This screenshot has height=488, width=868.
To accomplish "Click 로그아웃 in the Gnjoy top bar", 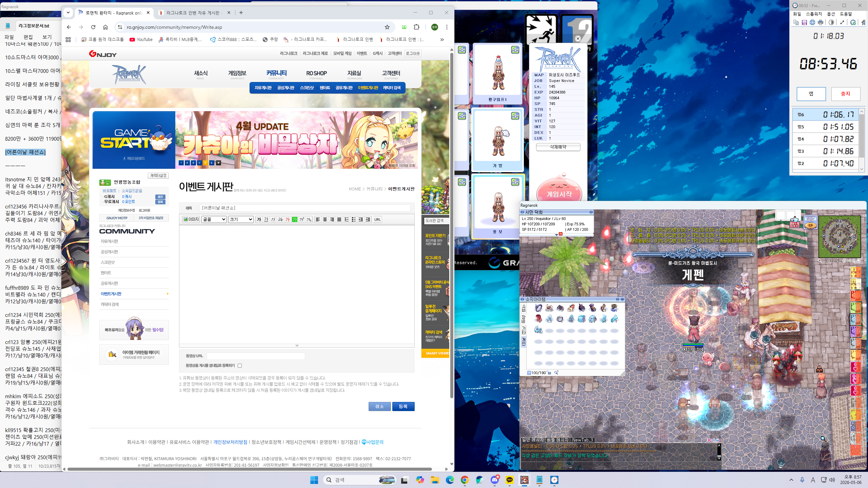I will [x=413, y=54].
